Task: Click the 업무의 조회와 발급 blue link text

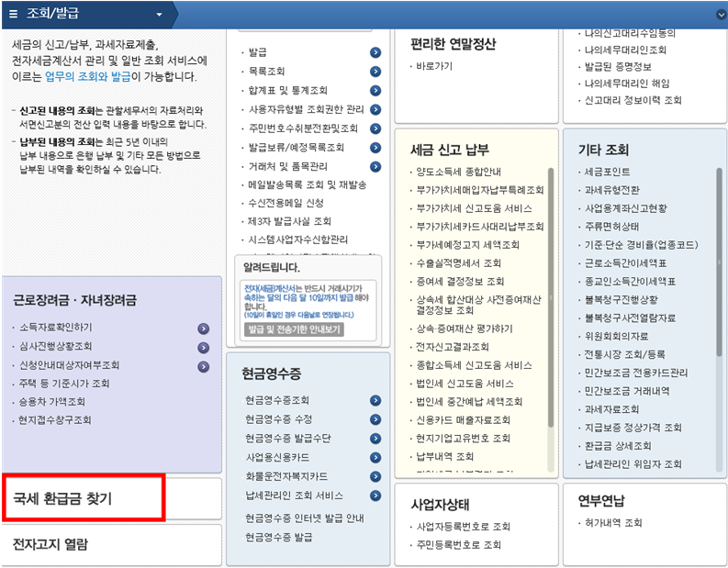Action: [88, 76]
